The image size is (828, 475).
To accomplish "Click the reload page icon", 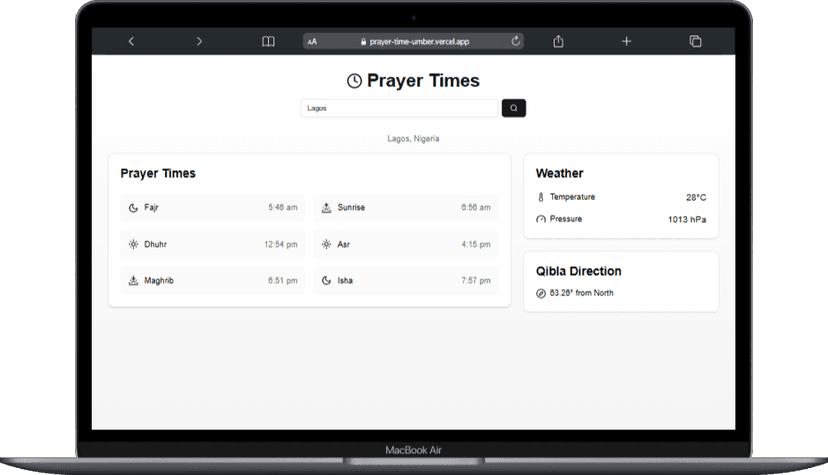I will pos(515,41).
